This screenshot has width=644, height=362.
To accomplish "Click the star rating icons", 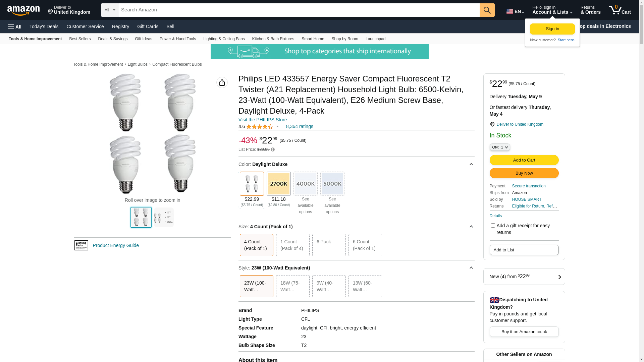I will click(x=260, y=127).
